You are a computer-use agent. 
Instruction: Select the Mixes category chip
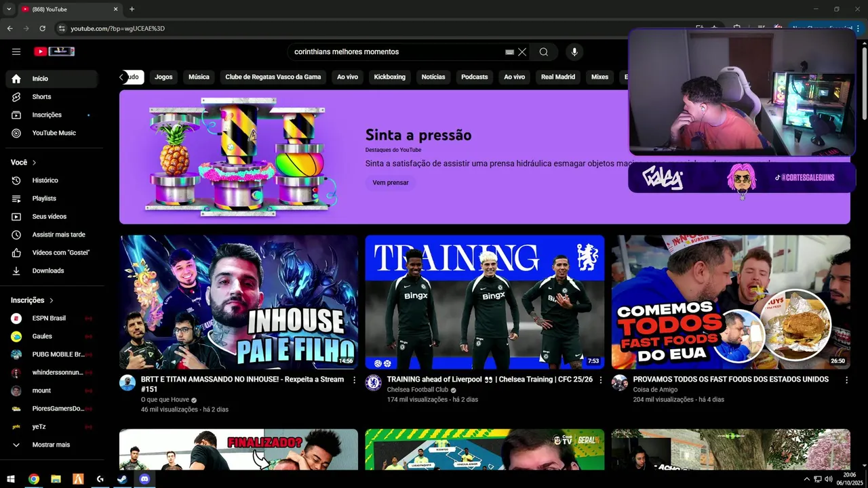click(600, 77)
